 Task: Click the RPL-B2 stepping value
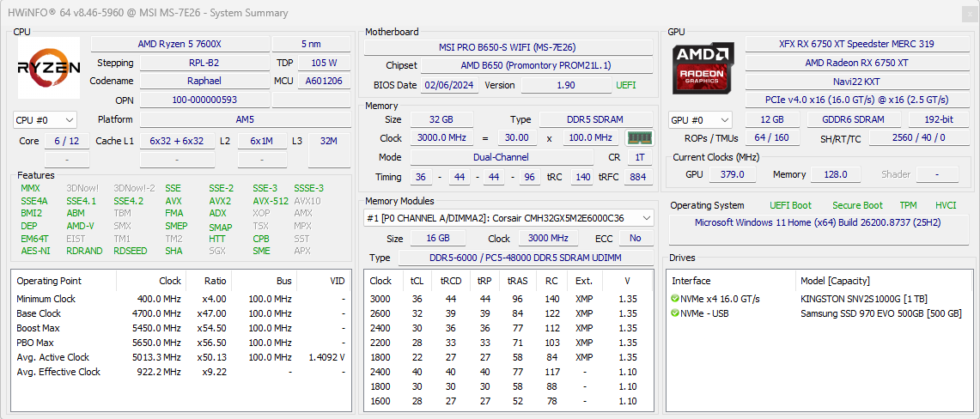(x=204, y=63)
